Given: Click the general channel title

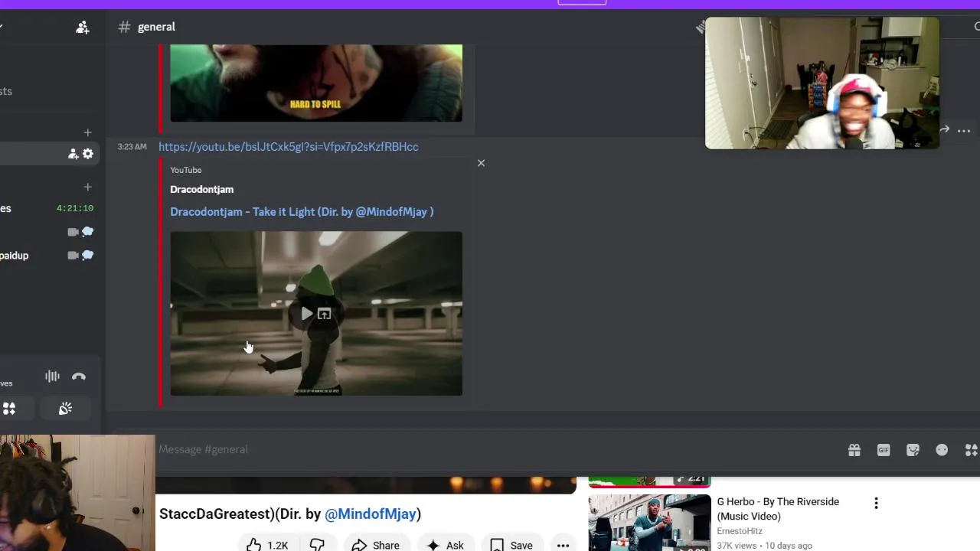Looking at the screenshot, I should [x=156, y=27].
